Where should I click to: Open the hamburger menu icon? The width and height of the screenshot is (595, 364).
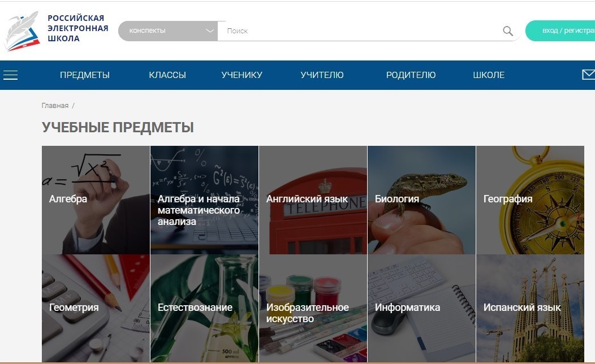[11, 75]
